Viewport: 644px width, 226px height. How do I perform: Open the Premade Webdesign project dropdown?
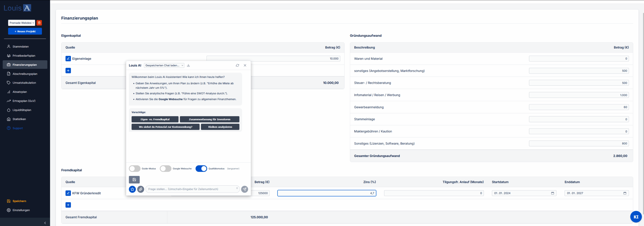22,23
